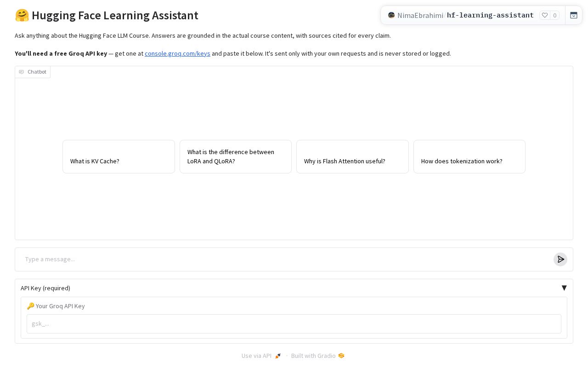This screenshot has height=368, width=588.
Task: Open the console.groq.com/keys link
Action: coord(177,53)
